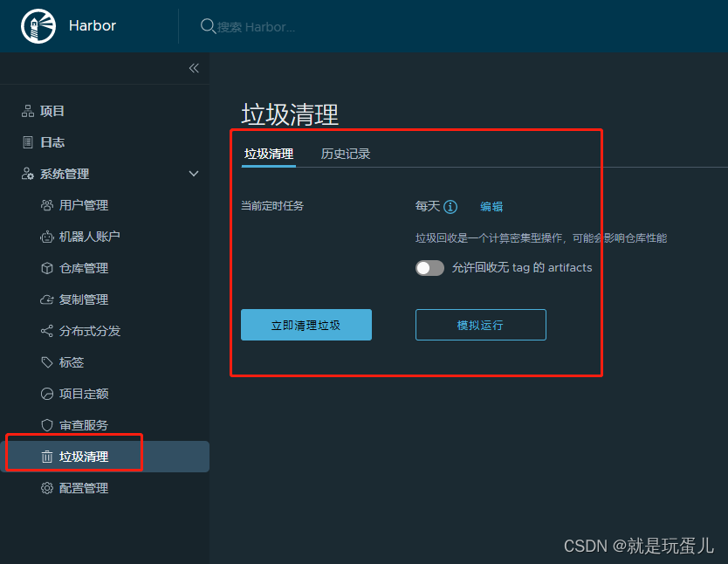Select the 垃圾清理 tab

click(269, 154)
